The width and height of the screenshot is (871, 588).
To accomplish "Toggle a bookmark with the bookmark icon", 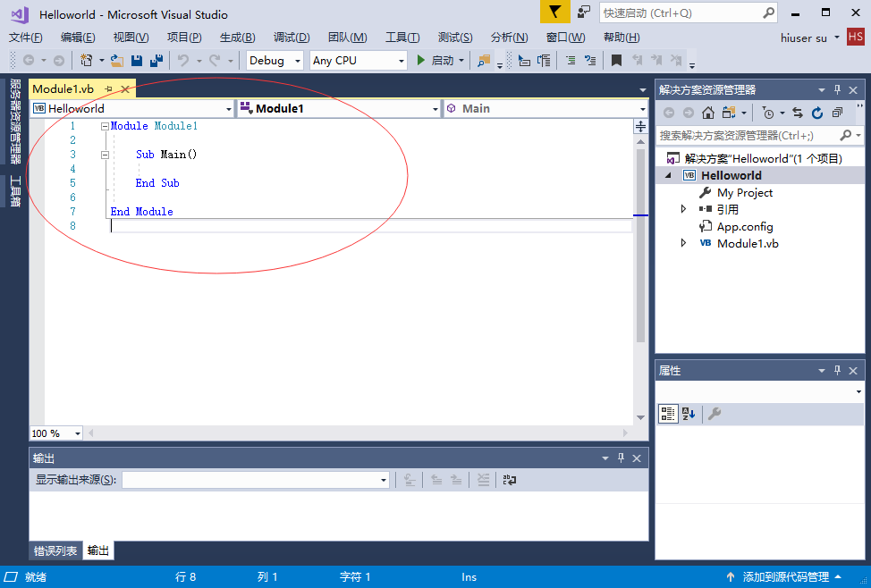I will (616, 60).
